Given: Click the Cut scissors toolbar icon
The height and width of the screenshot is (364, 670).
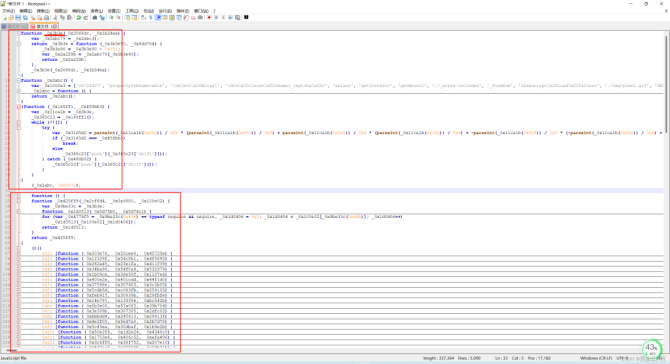Looking at the screenshot, I should (x=56, y=18).
